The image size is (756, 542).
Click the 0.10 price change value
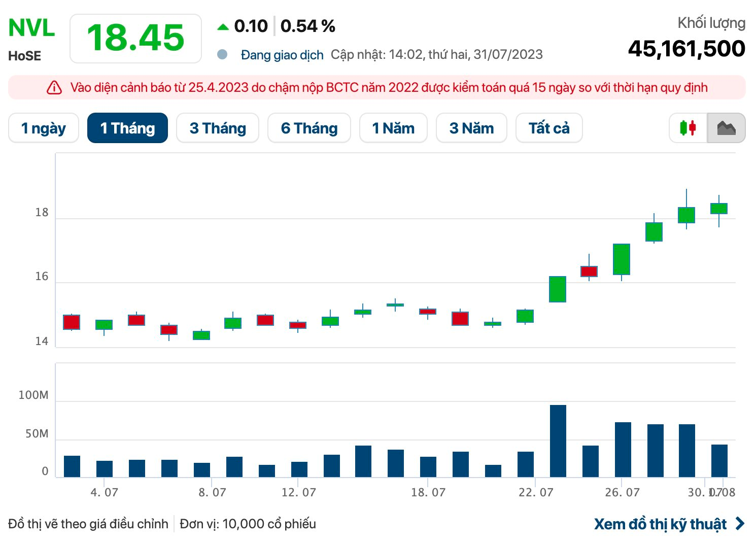point(251,26)
